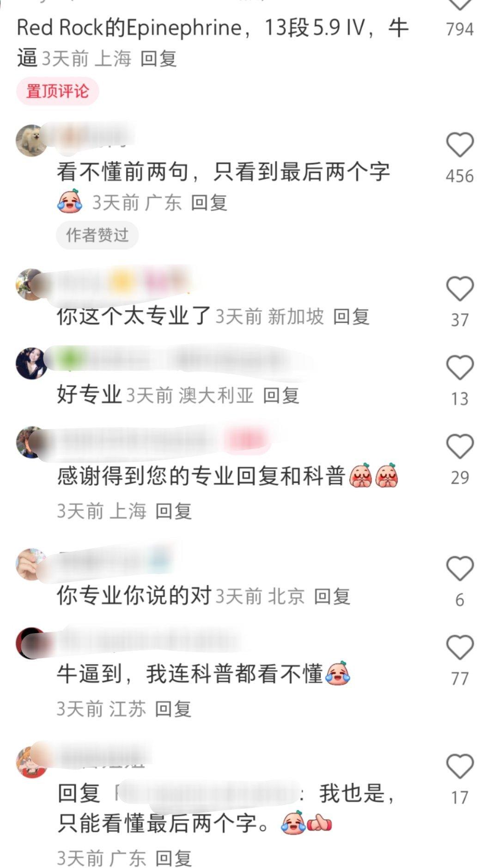Tap the crying-laughing emoji under first reply
Screen dimensions: 499x868
pos(70,202)
